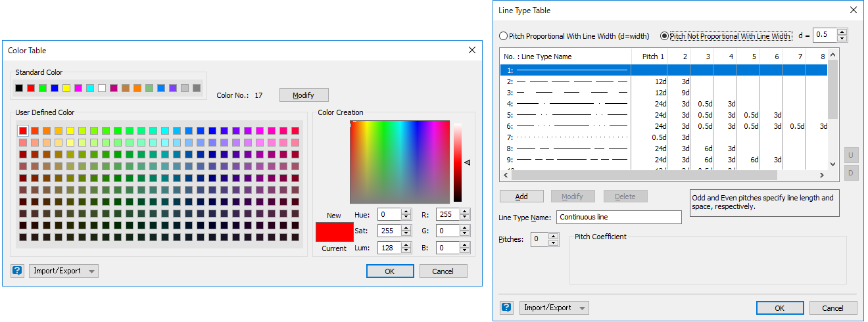Select Pitch Not Proportional With Line Width
The height and width of the screenshot is (322, 868).
665,36
